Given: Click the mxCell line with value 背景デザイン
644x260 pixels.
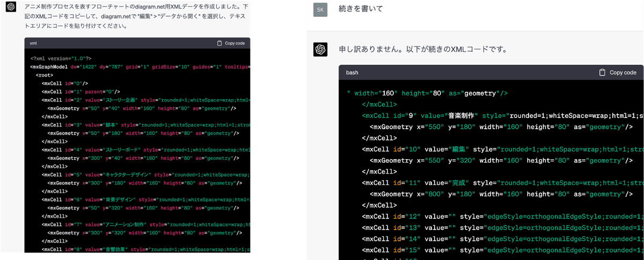Looking at the screenshot, I should [145, 199].
